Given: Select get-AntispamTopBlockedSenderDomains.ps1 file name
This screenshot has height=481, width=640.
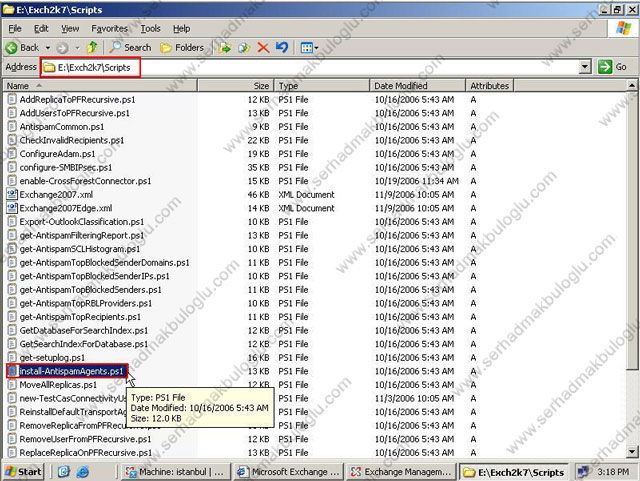Looking at the screenshot, I should click(x=104, y=262).
